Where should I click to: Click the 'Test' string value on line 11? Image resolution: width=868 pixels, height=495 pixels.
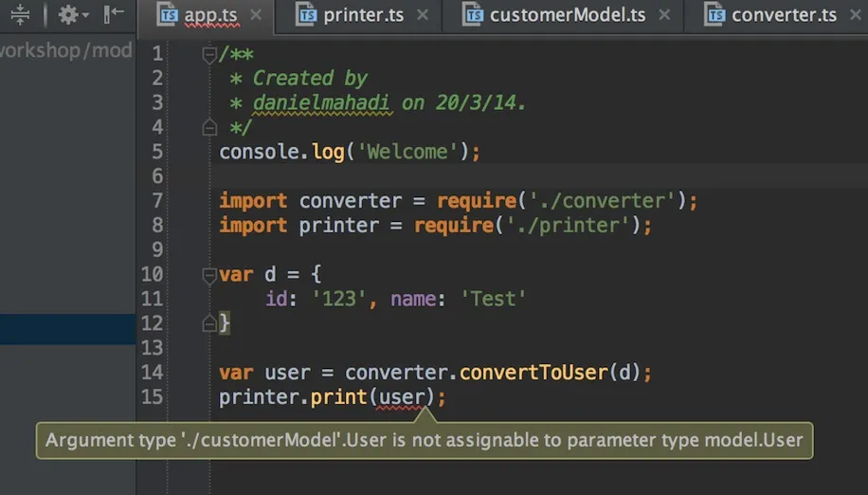coord(494,299)
